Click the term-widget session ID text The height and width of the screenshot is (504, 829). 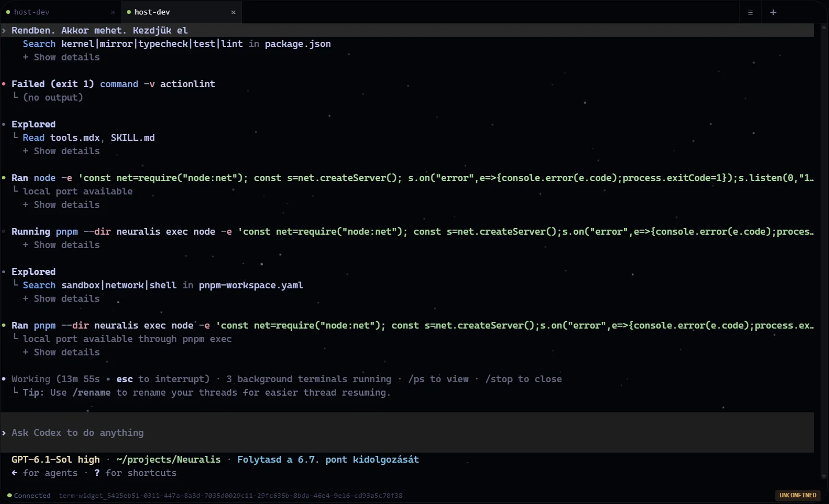230,496
